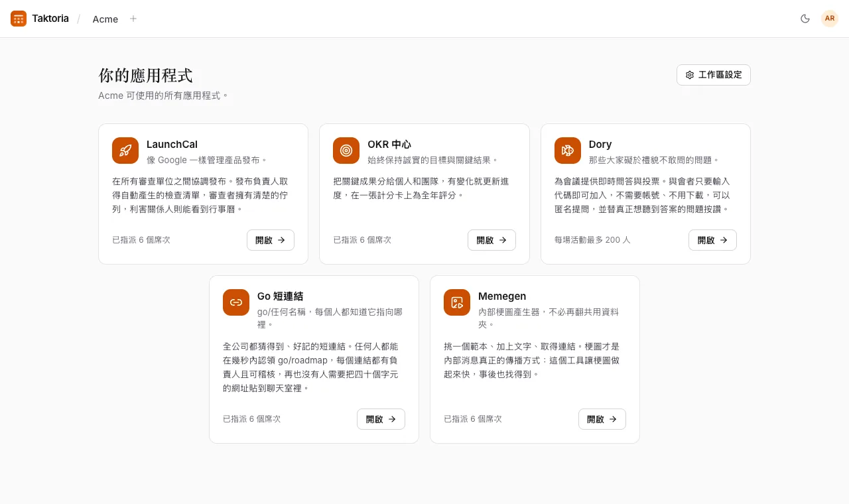849x504 pixels.
Task: Click the Go 短連結 link icon
Action: point(236,302)
